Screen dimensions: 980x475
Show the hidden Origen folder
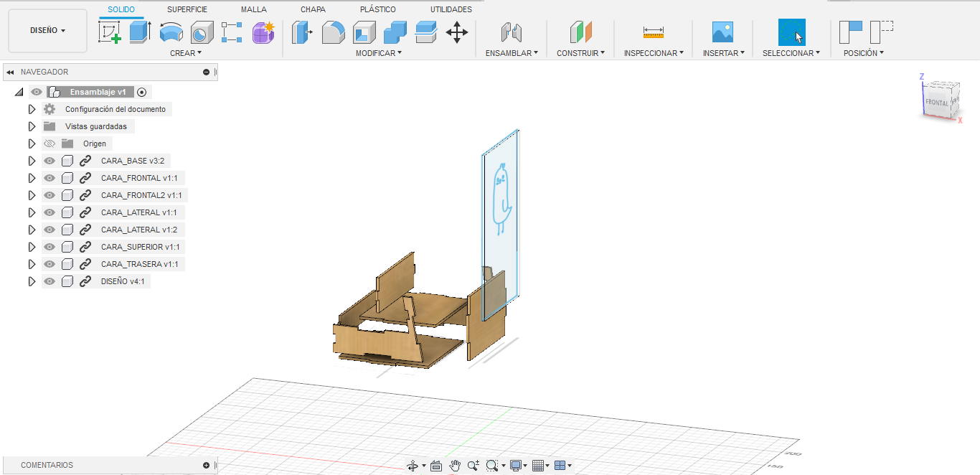click(50, 144)
